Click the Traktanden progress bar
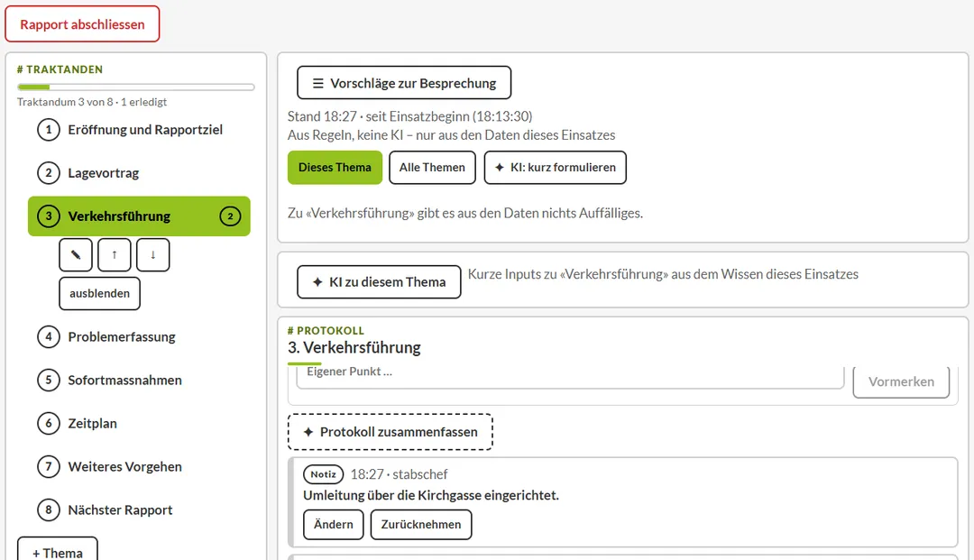 (x=136, y=87)
